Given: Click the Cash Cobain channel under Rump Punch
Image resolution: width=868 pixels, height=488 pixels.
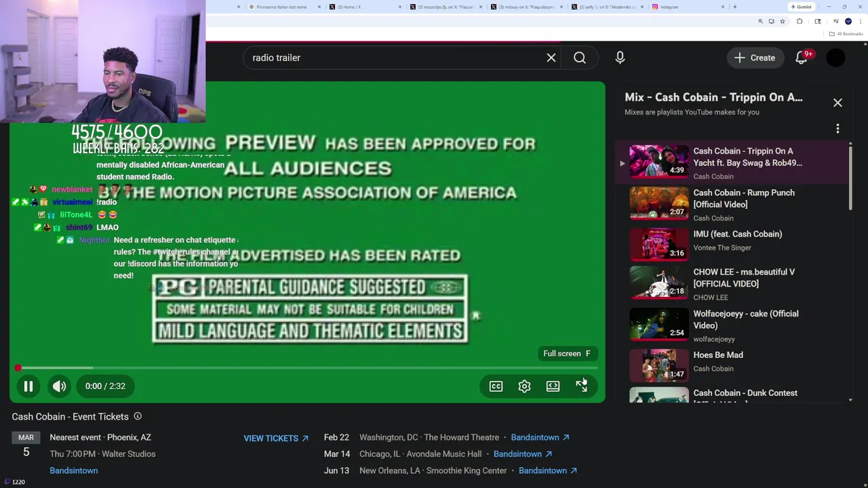Looking at the screenshot, I should (x=713, y=218).
